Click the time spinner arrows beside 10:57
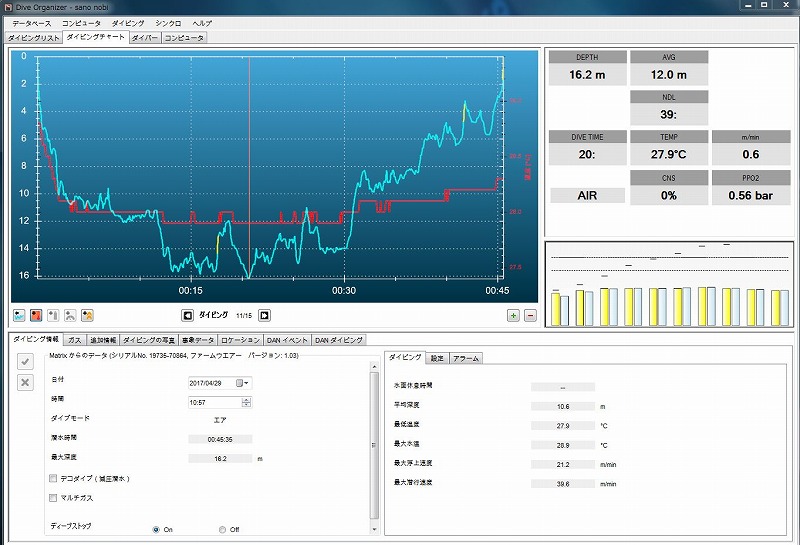The height and width of the screenshot is (545, 800). (246, 402)
